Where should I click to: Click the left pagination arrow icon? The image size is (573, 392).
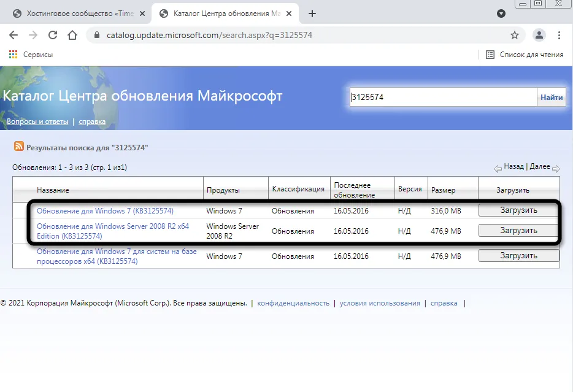coord(498,169)
